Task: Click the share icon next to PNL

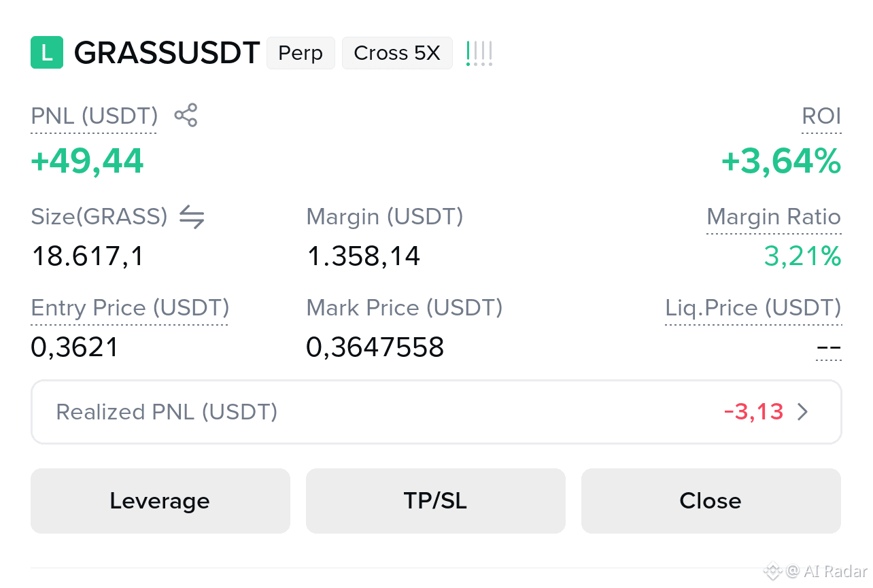Action: point(186,115)
